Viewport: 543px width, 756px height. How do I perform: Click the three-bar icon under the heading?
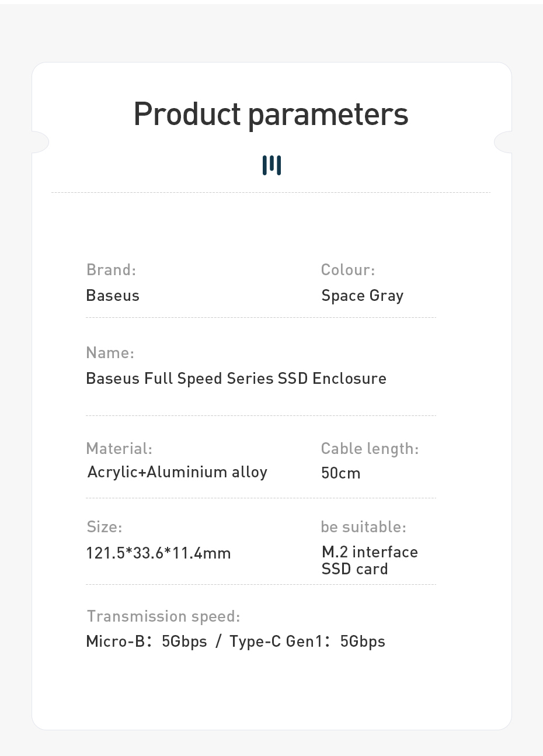[x=271, y=165]
